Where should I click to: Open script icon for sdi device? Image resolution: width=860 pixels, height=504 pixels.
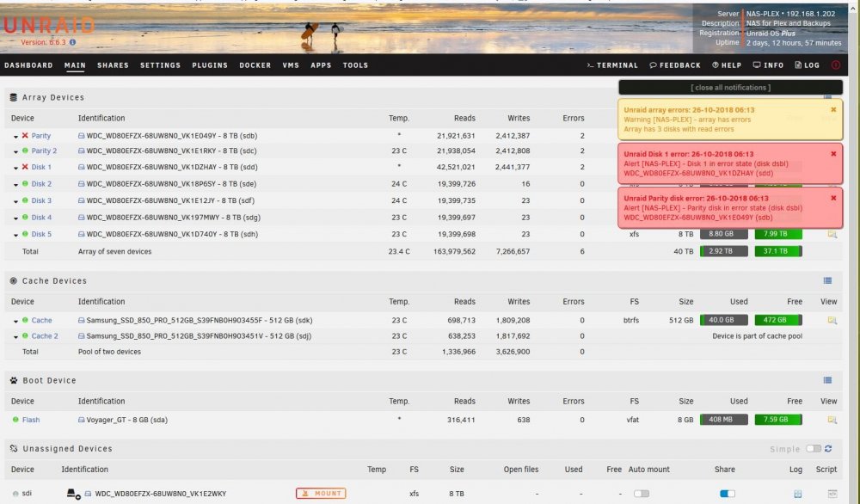832,494
